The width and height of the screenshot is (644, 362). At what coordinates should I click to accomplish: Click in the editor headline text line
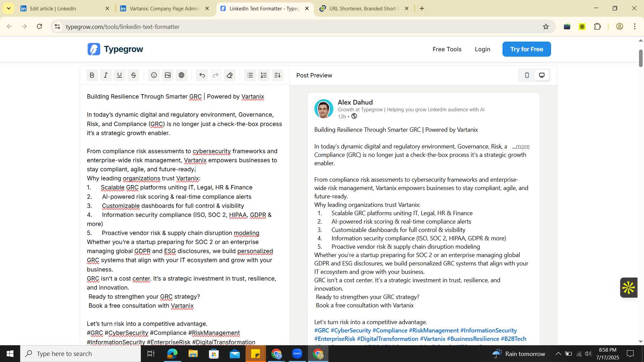pyautogui.click(x=175, y=97)
